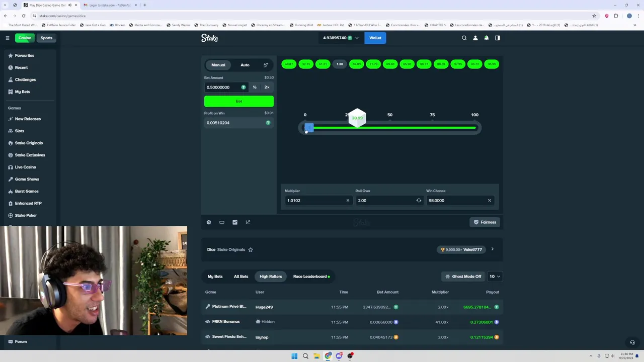Click the advanced bet mode icon beside Auto
The image size is (644, 362).
266,65
